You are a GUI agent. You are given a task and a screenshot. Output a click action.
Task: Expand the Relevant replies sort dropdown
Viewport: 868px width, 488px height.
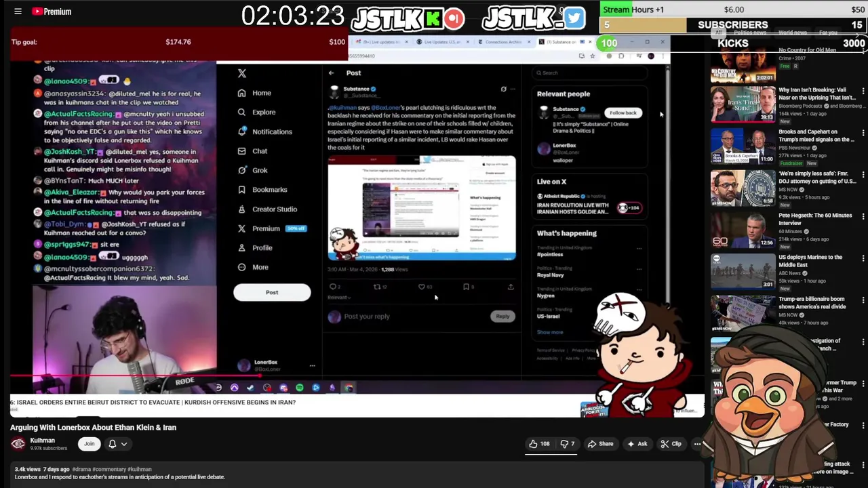click(x=339, y=298)
